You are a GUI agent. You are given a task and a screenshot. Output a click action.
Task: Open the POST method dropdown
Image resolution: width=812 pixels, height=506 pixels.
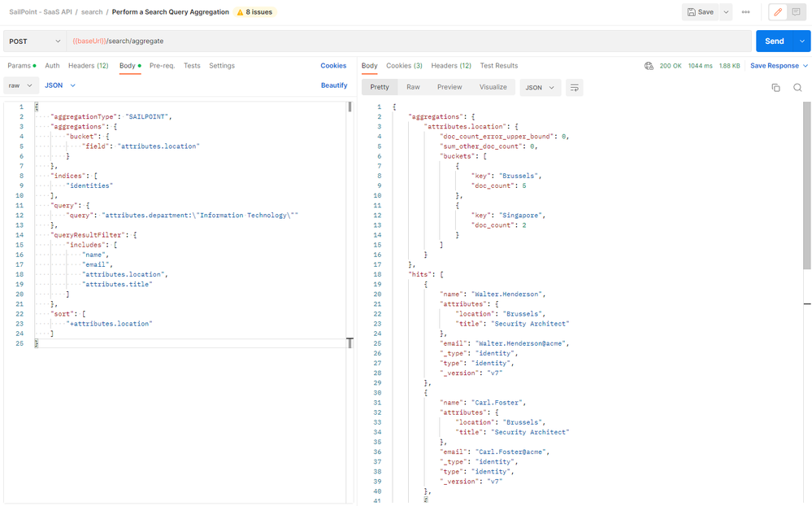click(x=36, y=41)
